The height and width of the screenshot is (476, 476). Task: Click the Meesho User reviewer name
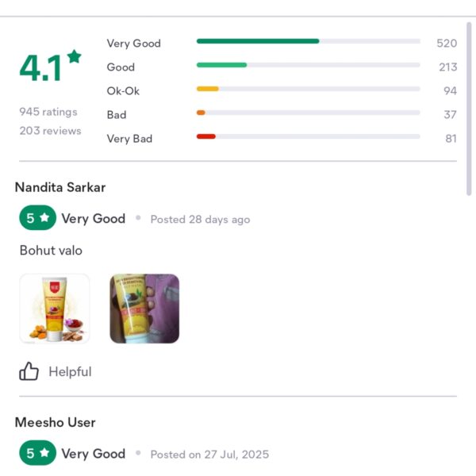pyautogui.click(x=56, y=422)
